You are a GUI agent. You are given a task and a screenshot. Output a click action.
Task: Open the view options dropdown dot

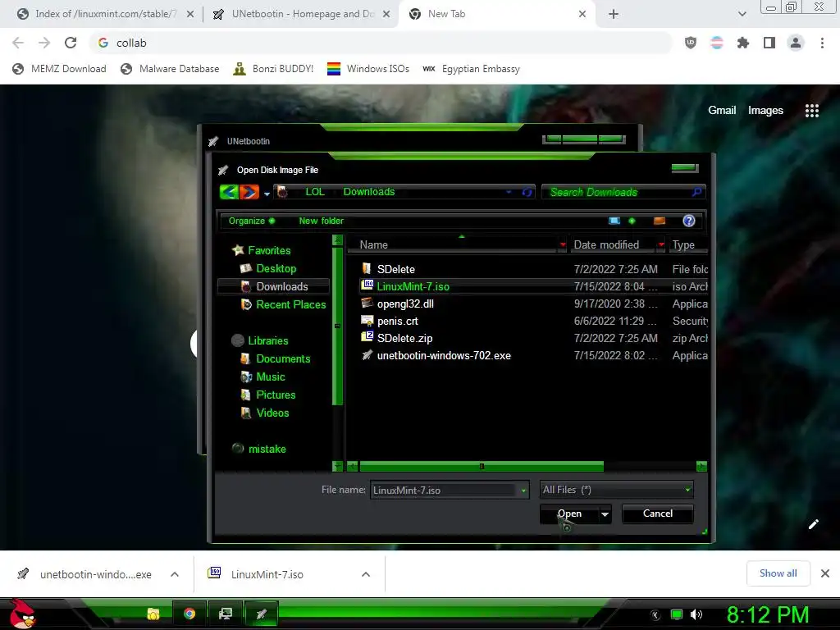632,221
